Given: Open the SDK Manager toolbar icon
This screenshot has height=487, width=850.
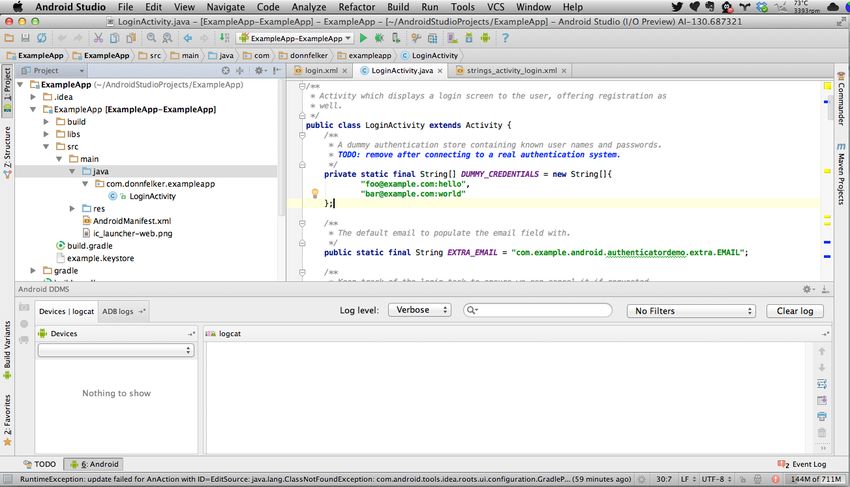Looking at the screenshot, I should pos(469,38).
